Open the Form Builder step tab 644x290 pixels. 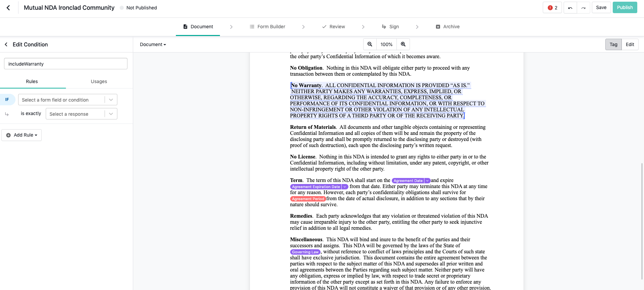pos(267,27)
